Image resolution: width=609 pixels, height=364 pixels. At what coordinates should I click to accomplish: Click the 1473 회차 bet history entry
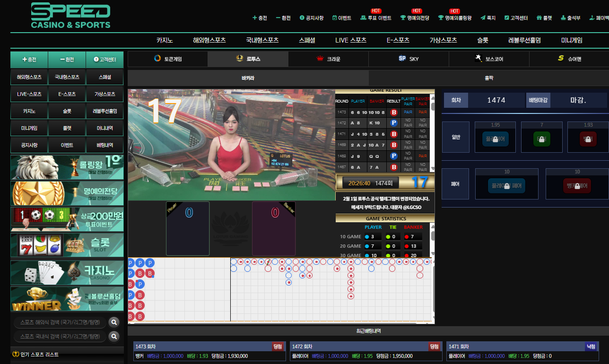[x=209, y=351]
